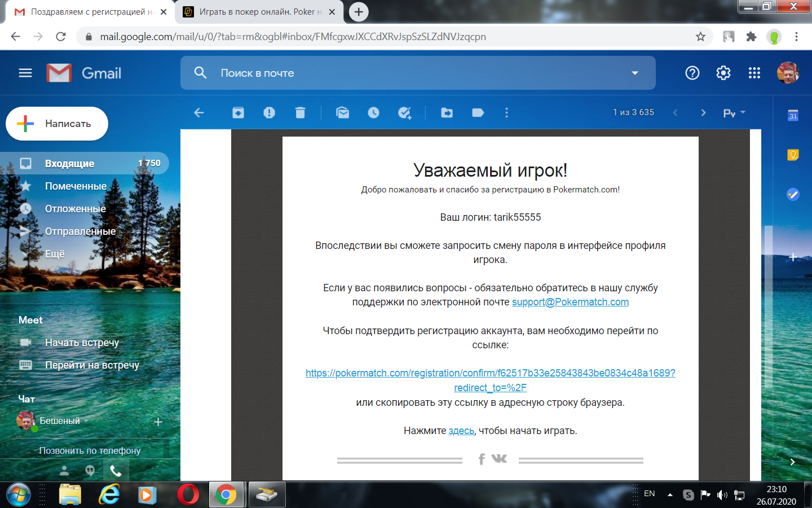This screenshot has height=508, width=812.
Task: Toggle the main menu hamburger
Action: click(25, 73)
